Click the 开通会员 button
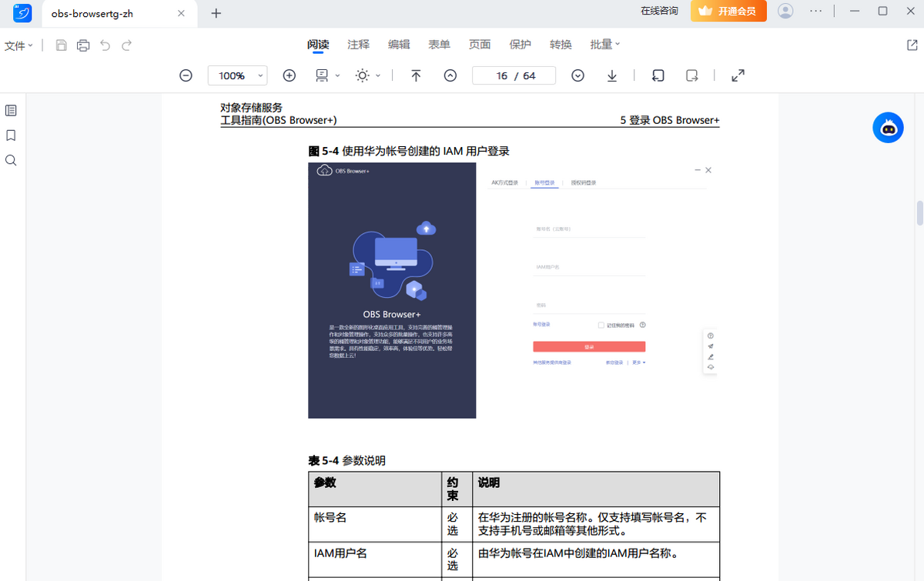Screen dimensions: 924x581 [x=728, y=11]
